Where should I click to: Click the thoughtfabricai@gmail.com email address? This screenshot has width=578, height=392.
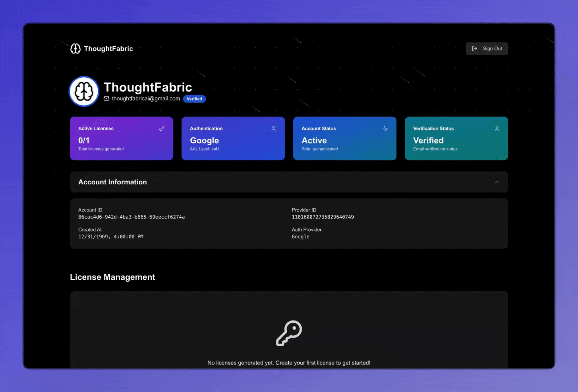click(x=146, y=98)
